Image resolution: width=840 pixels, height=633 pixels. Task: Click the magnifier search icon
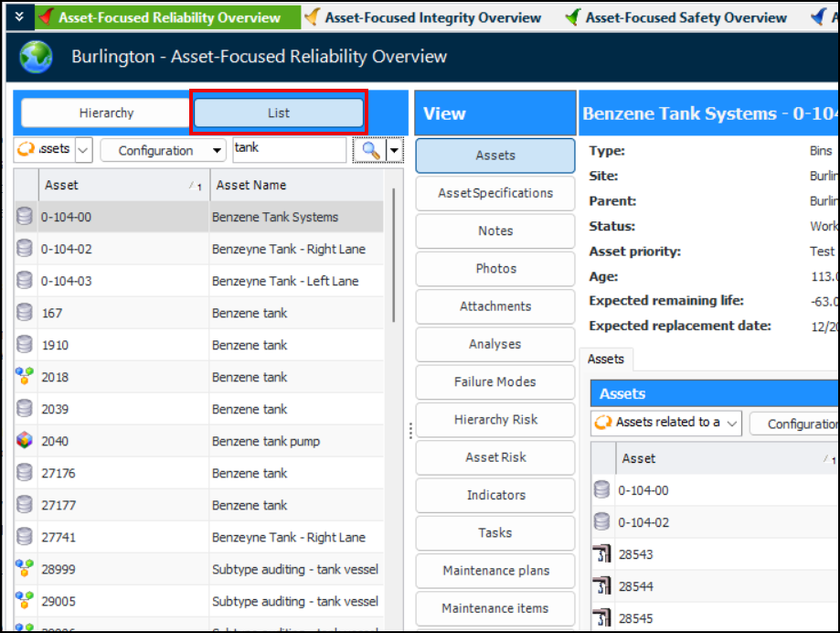click(x=369, y=150)
